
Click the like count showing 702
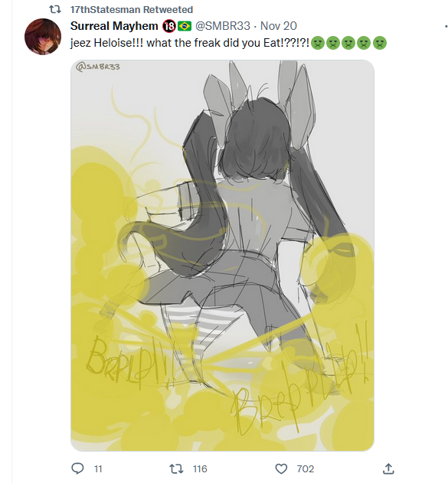click(x=305, y=468)
